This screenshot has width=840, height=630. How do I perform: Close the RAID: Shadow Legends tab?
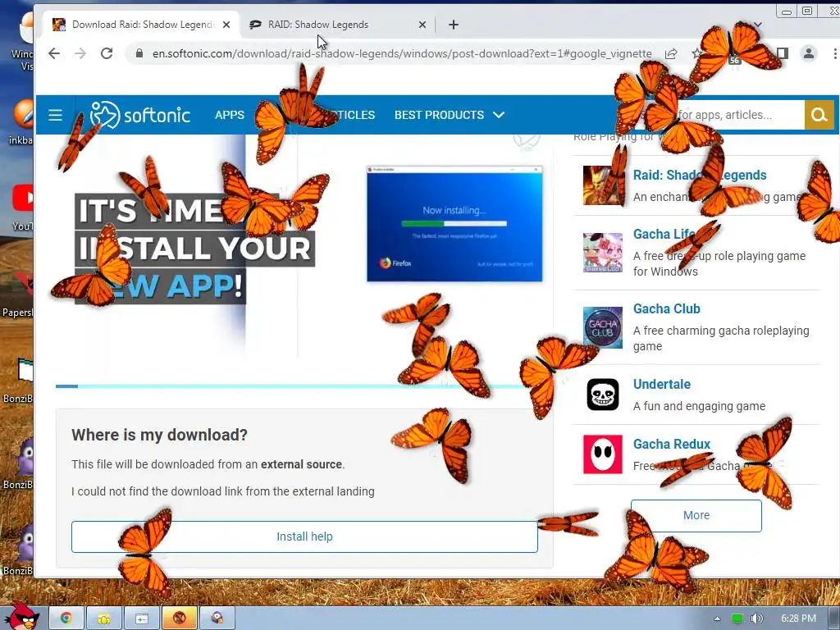tap(422, 24)
